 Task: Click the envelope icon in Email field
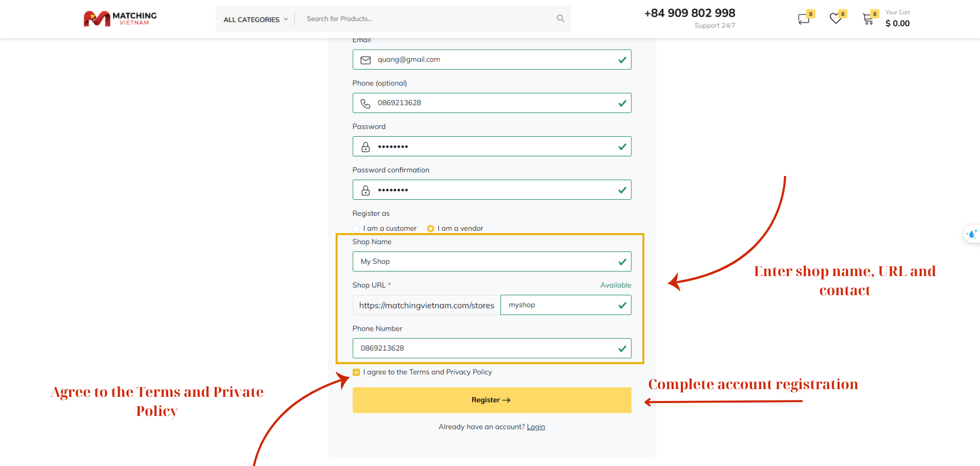366,60
